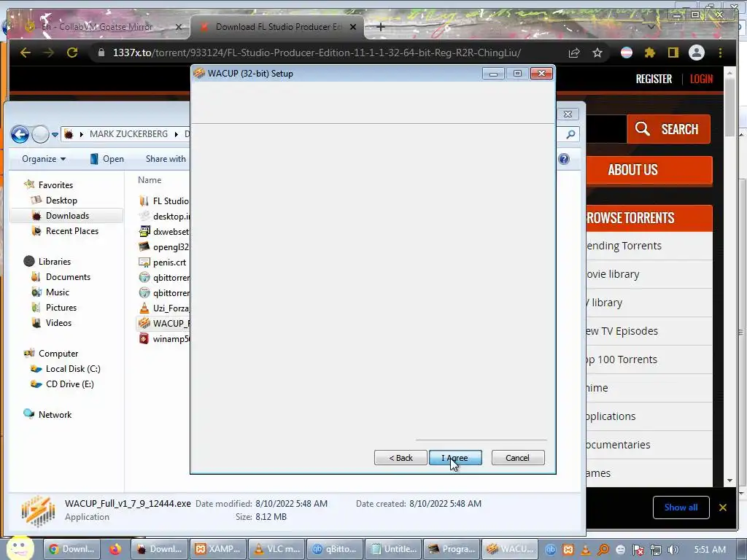This screenshot has height=560, width=747.
Task: Sort files by Name column header
Action: [150, 180]
